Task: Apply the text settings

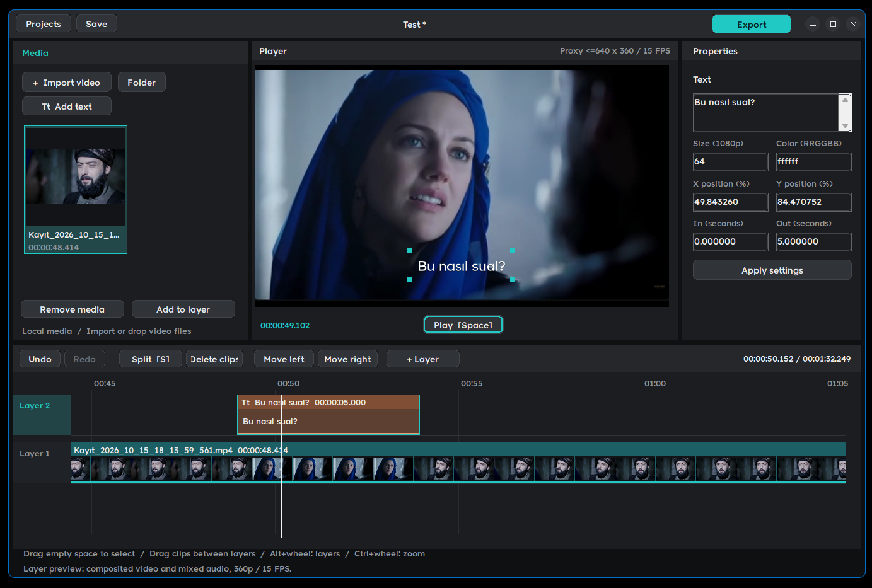Action: tap(772, 270)
